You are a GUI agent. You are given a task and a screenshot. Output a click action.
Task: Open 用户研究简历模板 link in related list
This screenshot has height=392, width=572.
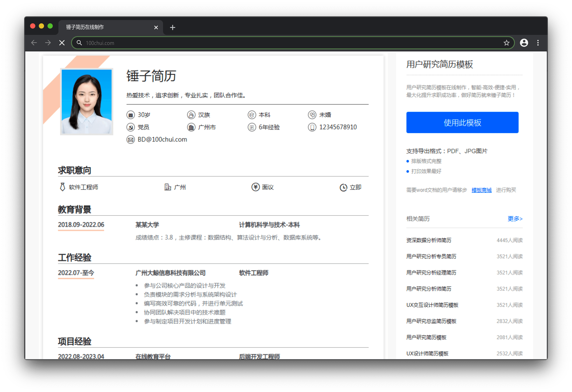426,337
